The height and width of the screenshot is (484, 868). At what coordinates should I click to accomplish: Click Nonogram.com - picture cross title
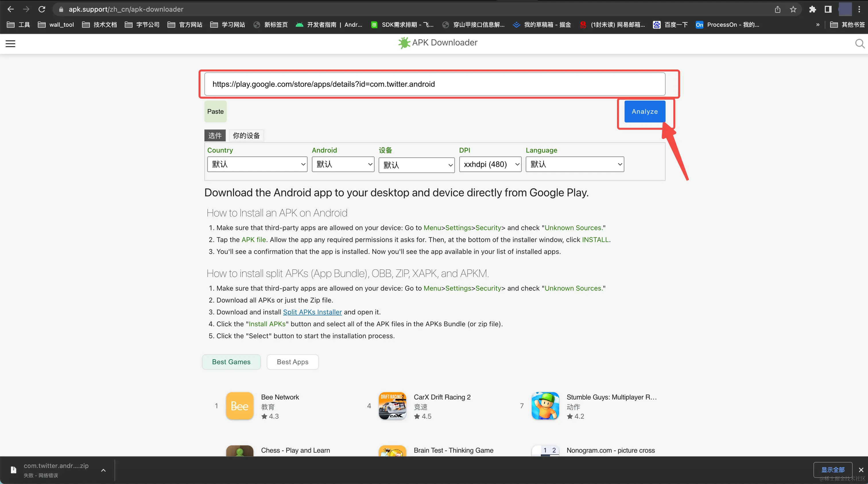(x=611, y=450)
